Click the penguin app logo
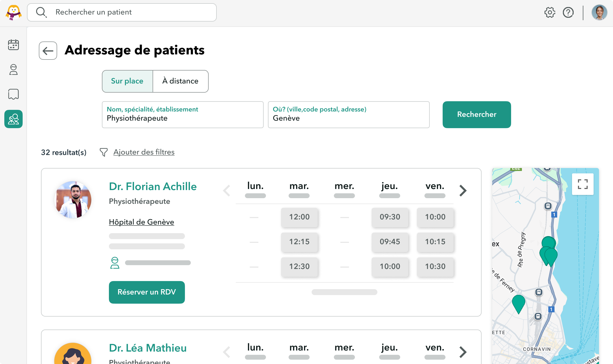The width and height of the screenshot is (613, 364). (x=13, y=12)
